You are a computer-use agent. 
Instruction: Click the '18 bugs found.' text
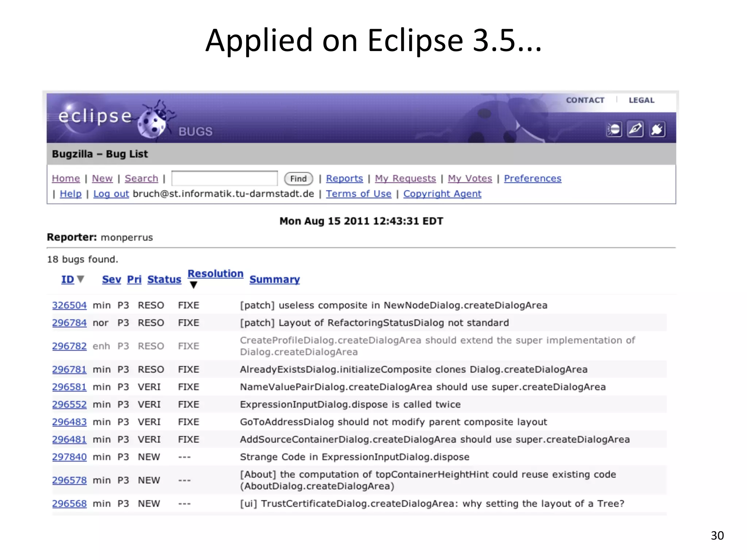pyautogui.click(x=82, y=259)
